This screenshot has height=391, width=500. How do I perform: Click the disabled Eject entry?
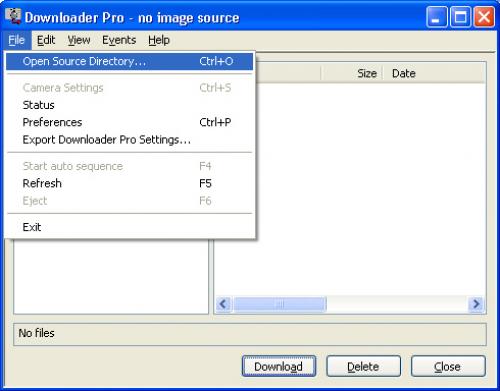(x=130, y=201)
